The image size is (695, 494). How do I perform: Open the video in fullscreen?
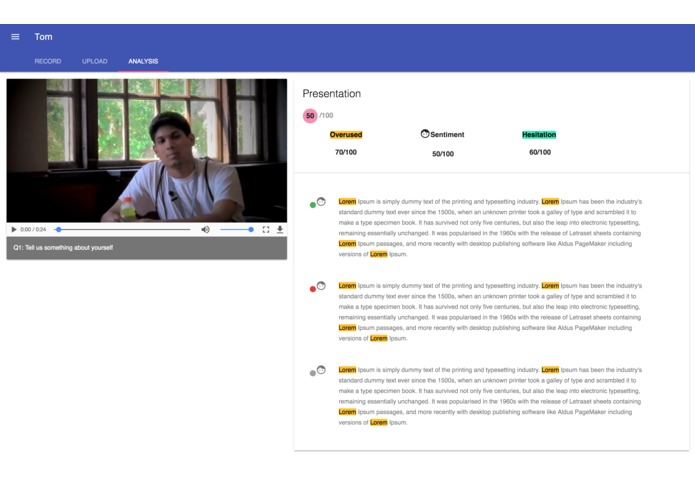[x=266, y=229]
